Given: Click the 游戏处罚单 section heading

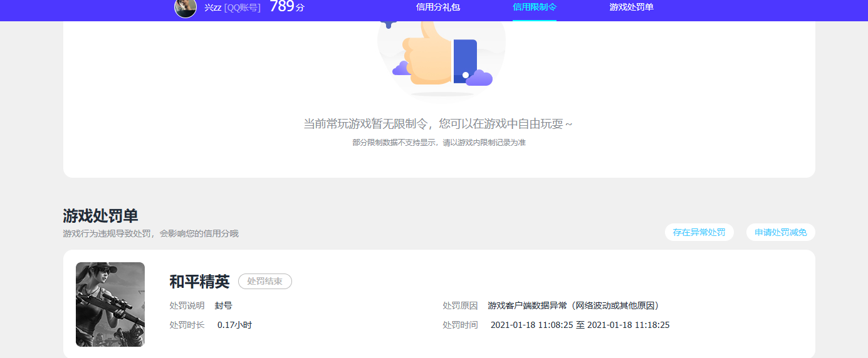Looking at the screenshot, I should click(x=100, y=216).
